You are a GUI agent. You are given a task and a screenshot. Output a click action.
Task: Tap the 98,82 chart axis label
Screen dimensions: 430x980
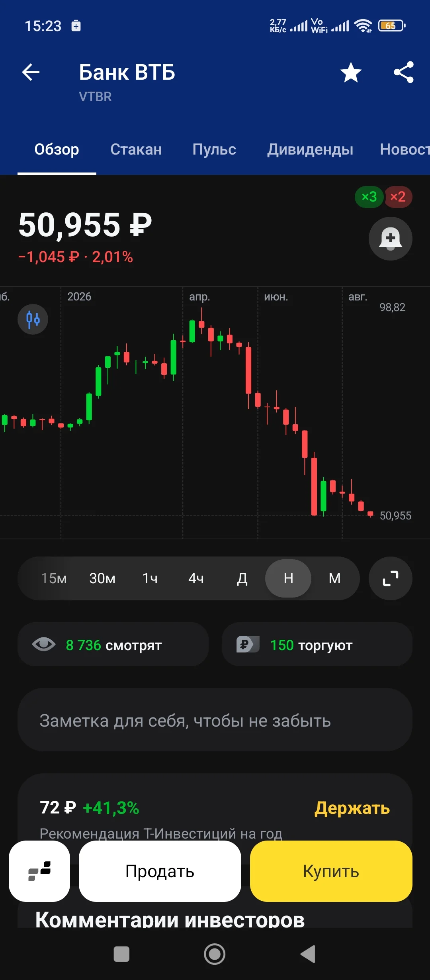(x=392, y=308)
